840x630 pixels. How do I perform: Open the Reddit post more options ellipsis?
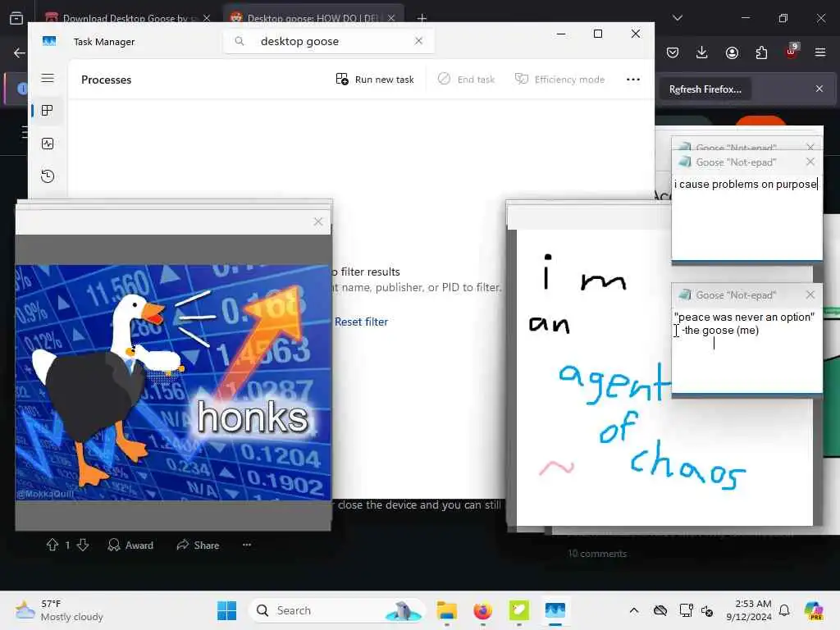(246, 545)
